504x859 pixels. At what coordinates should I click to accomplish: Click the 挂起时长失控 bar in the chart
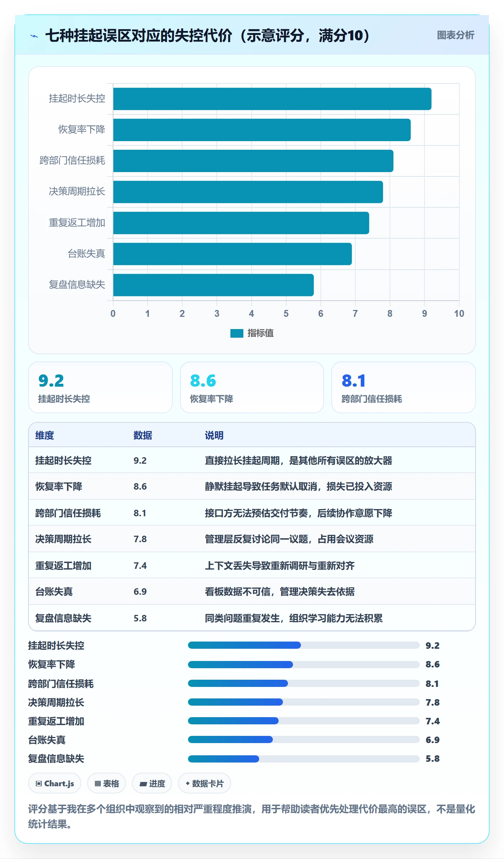[272, 99]
